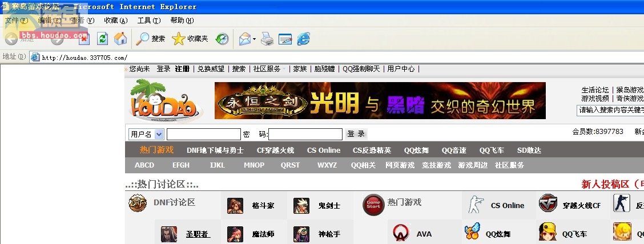Click the 圣职者 character icon
644x244 pixels.
click(169, 234)
